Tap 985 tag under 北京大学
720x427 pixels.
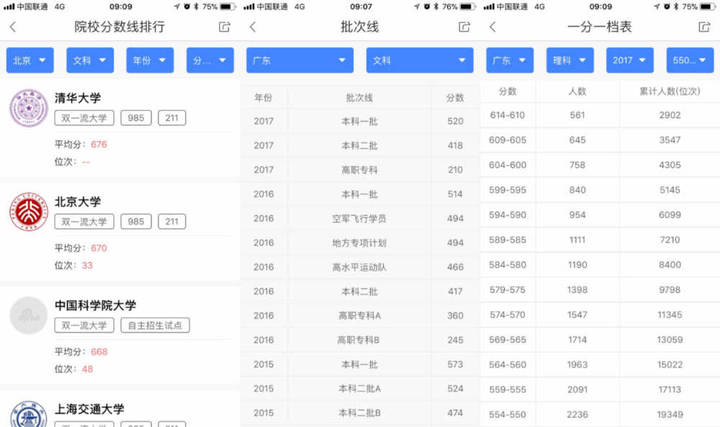tap(136, 222)
